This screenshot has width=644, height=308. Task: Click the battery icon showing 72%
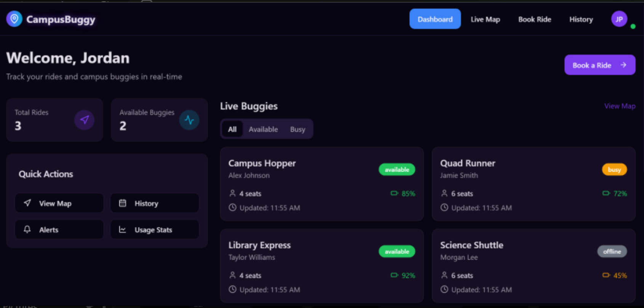606,193
